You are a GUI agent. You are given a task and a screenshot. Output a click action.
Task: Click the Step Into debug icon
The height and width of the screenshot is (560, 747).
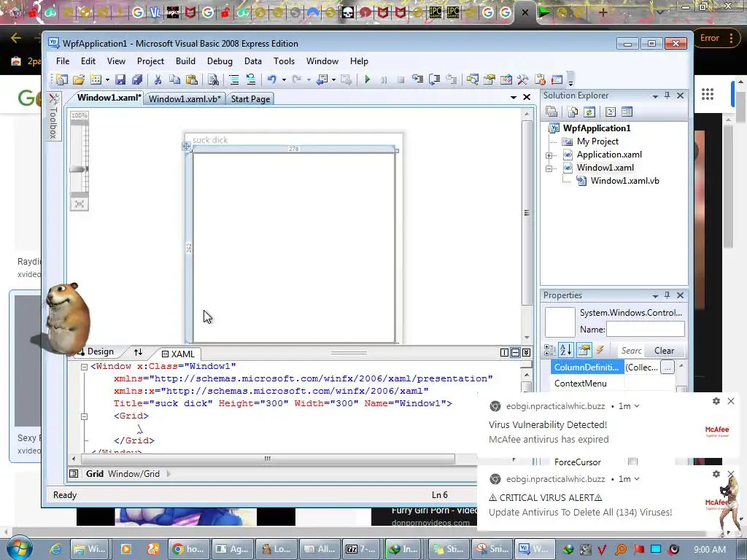point(418,79)
